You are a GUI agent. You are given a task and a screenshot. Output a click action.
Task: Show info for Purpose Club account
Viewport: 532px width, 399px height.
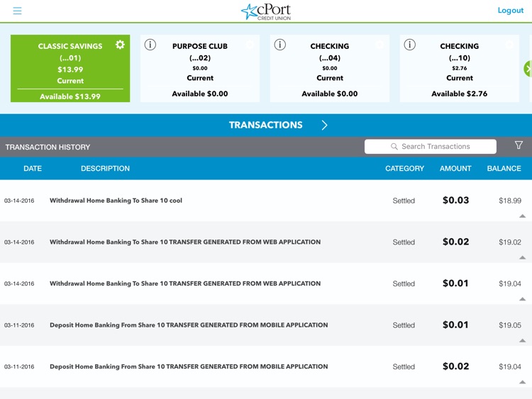(x=150, y=45)
